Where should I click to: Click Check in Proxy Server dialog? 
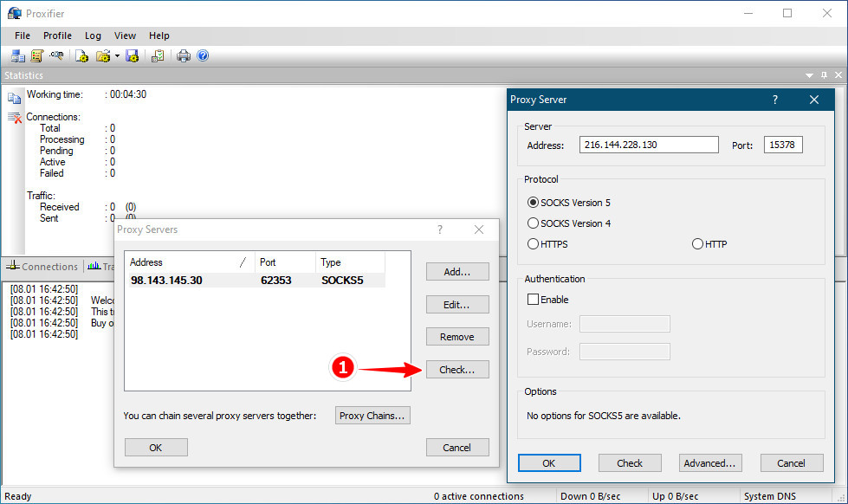point(630,463)
